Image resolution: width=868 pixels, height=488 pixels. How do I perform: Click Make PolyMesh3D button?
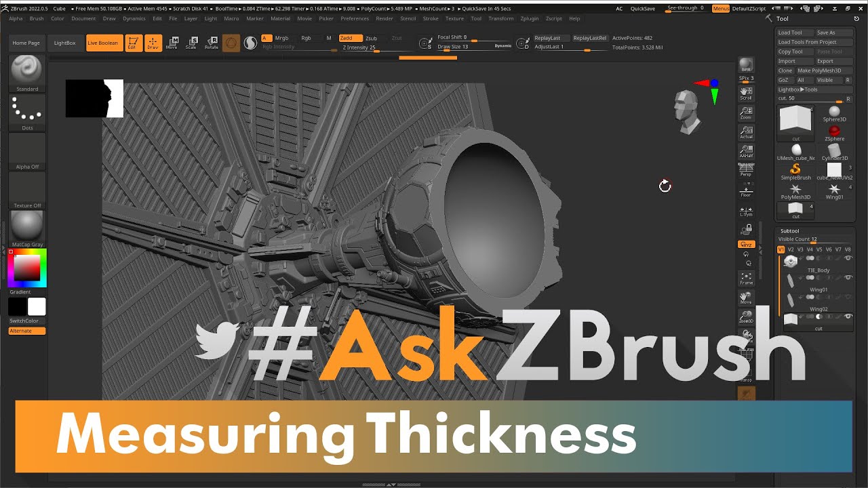pos(824,70)
